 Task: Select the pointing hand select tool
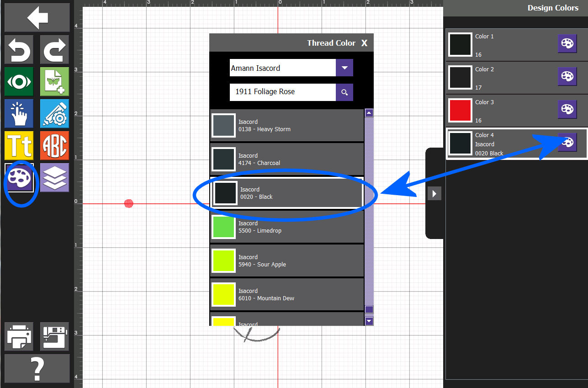19,113
